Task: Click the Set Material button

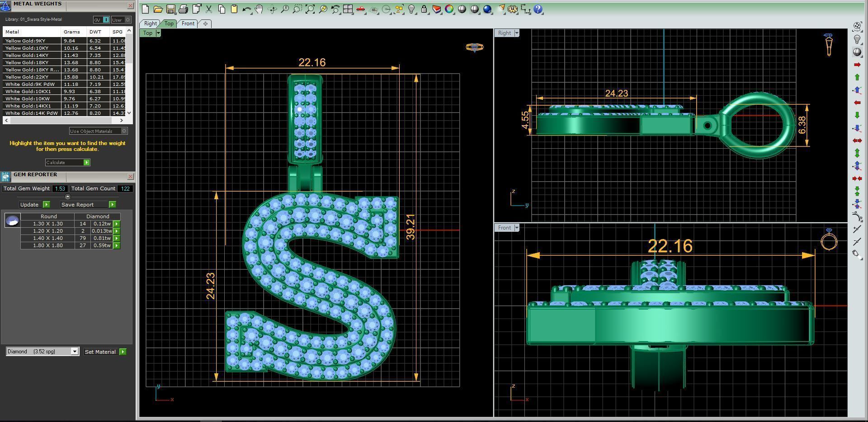Action: 105,352
